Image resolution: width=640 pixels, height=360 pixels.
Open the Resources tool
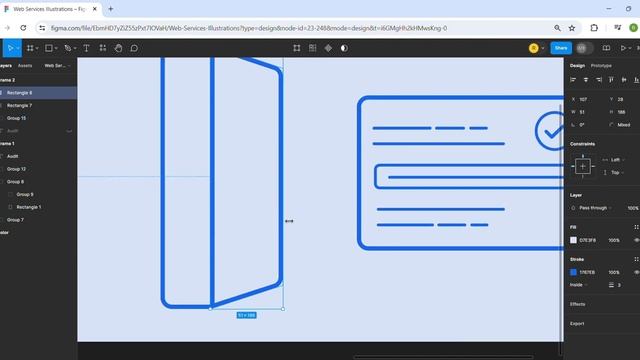tap(102, 48)
